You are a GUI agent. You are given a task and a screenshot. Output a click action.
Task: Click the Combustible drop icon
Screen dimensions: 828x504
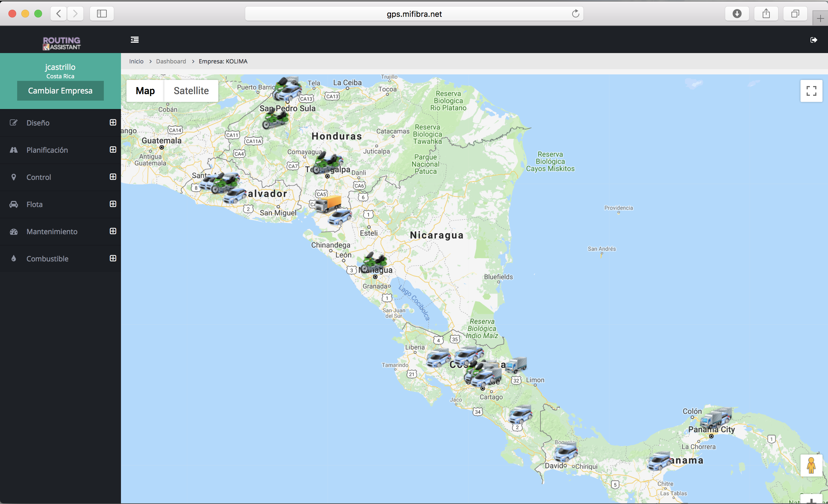point(14,258)
